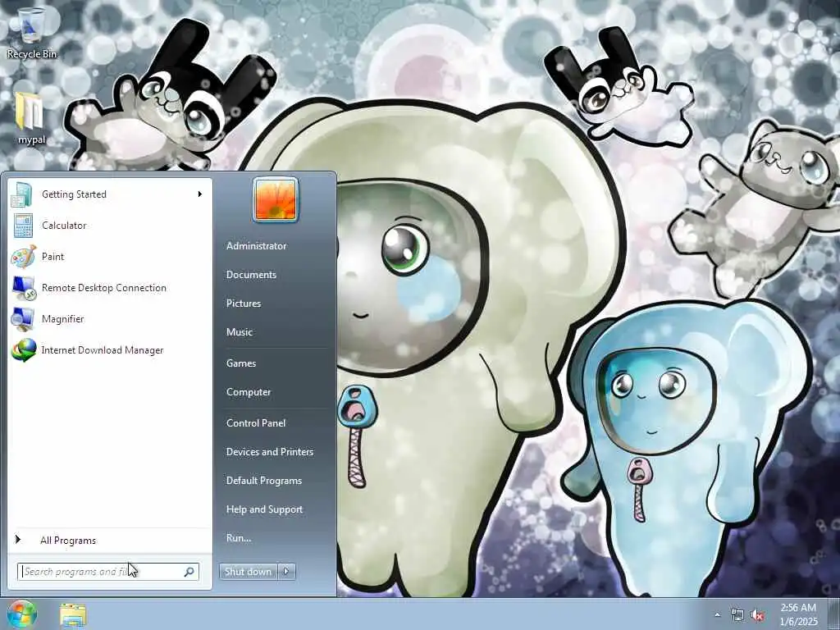840x630 pixels.
Task: Open Devices and Printers
Action: [x=269, y=452]
